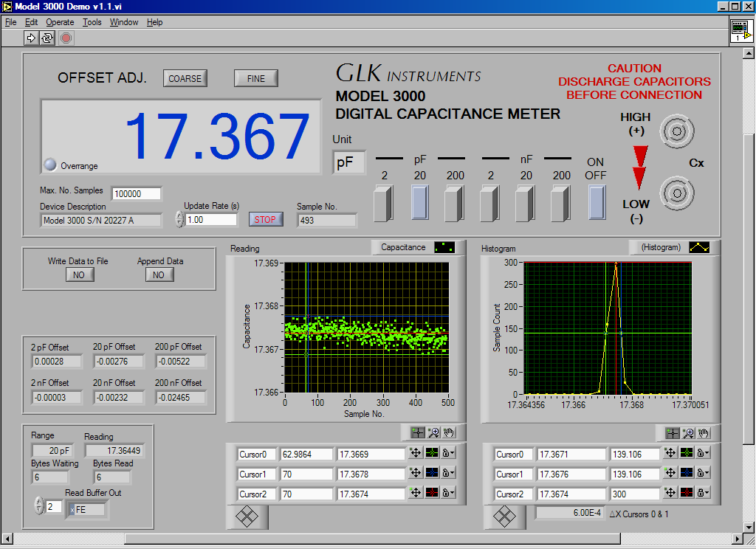This screenshot has height=549, width=756.
Task: Click the Histogram Cursor2 move-select icon
Action: click(x=670, y=493)
